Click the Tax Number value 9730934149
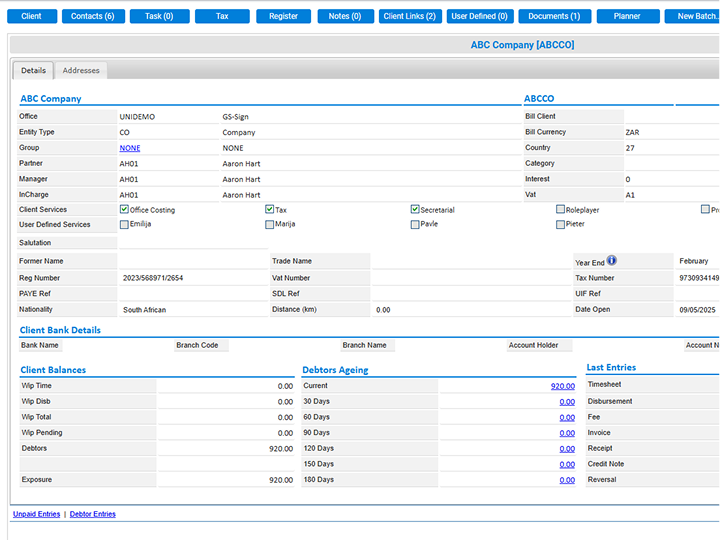This screenshot has width=720, height=540. (x=699, y=278)
